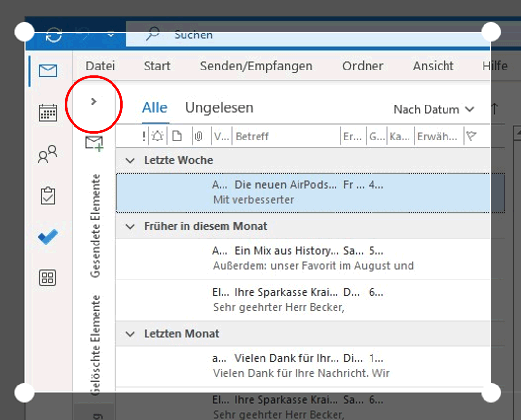Sort by attachment paperclip column
The width and height of the screenshot is (521, 420).
pyautogui.click(x=198, y=136)
